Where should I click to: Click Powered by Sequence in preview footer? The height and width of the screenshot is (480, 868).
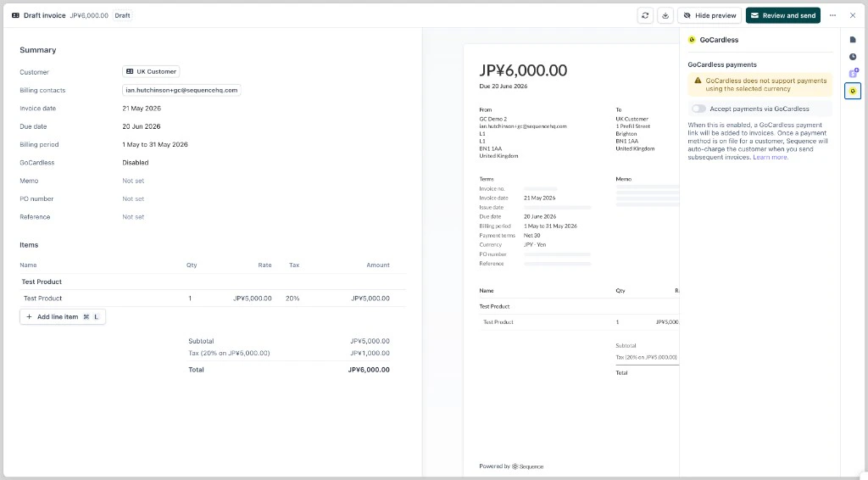511,466
